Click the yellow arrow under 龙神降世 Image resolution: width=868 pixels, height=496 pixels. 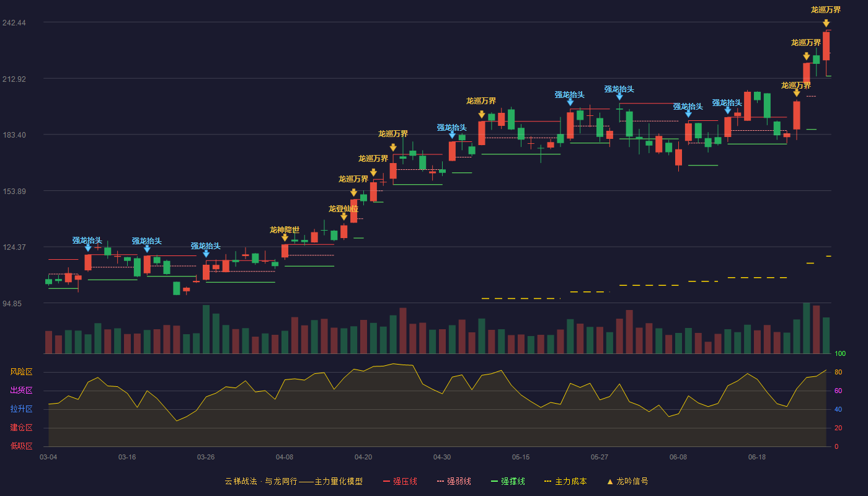pyautogui.click(x=285, y=237)
